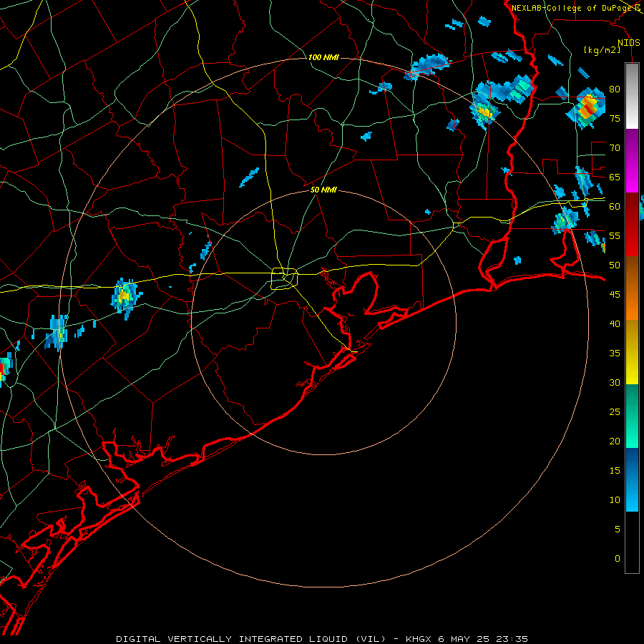This screenshot has width=644, height=644.
Task: Click the 35 value on the scale
Action: (x=615, y=353)
